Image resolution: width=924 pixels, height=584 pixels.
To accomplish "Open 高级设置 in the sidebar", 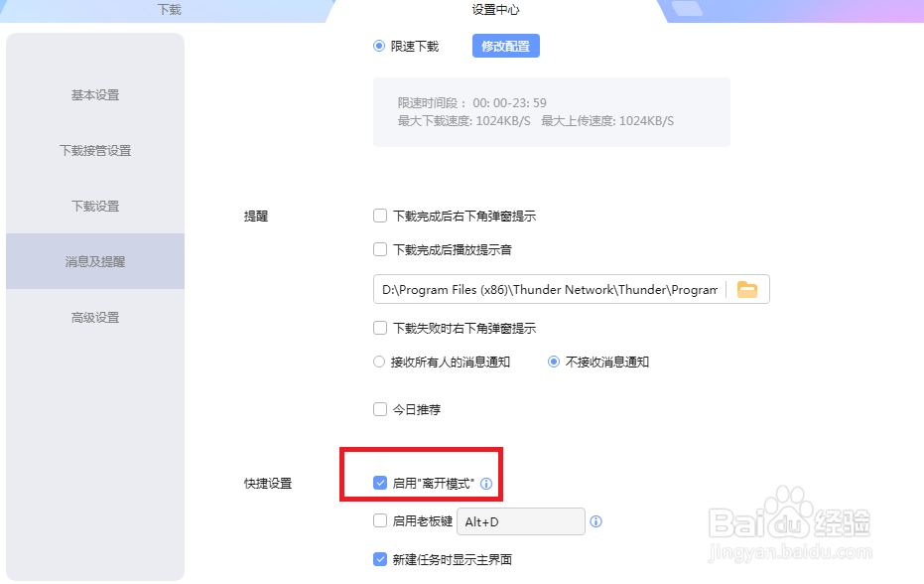I will click(95, 318).
